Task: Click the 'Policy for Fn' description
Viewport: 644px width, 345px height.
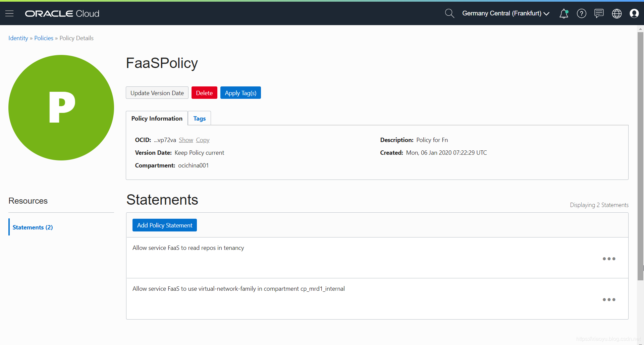Action: click(432, 140)
